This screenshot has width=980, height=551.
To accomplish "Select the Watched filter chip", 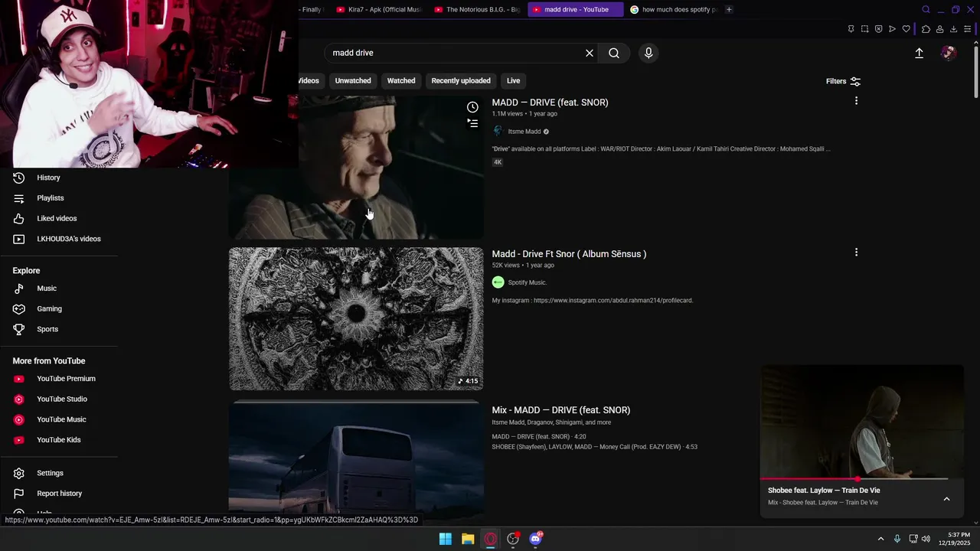I will (x=401, y=80).
